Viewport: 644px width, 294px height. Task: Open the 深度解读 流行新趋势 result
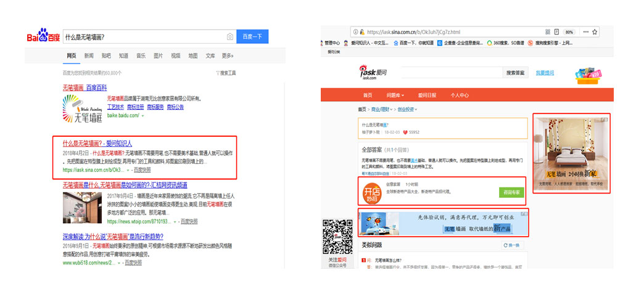pos(113,237)
